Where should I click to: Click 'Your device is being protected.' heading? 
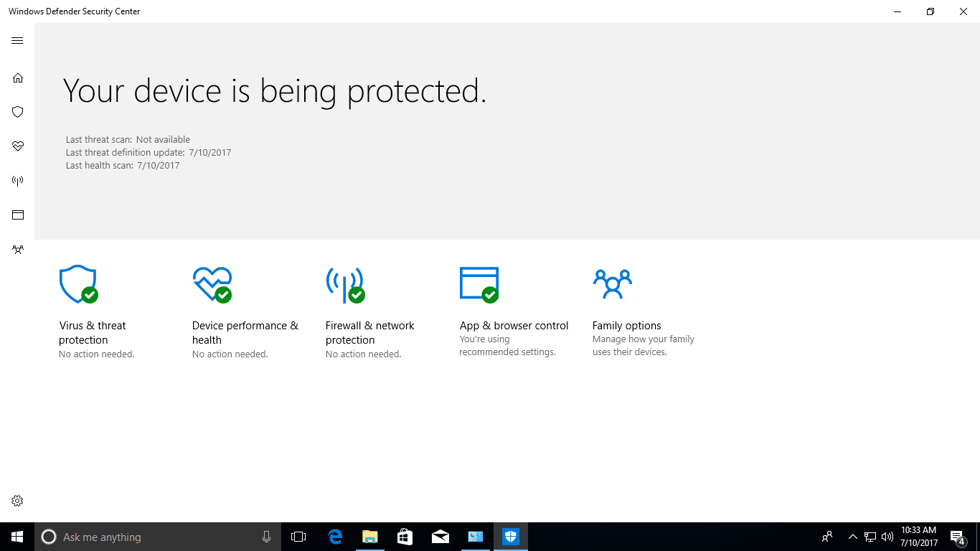click(x=275, y=92)
